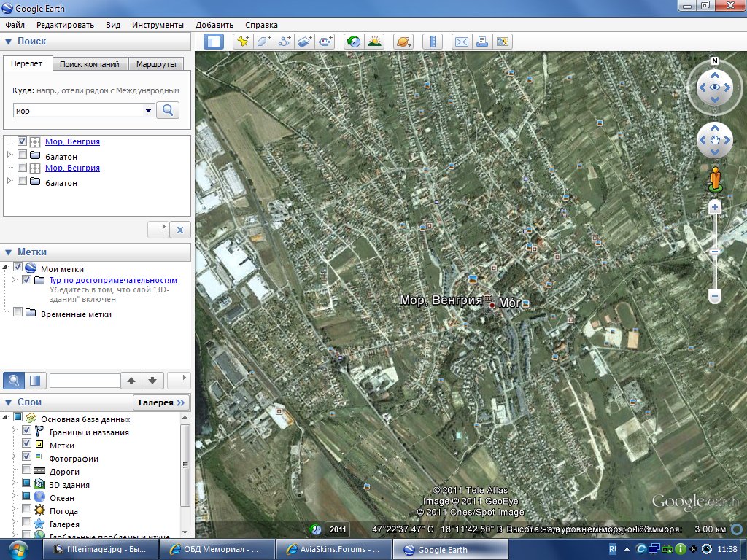Show historical imagery clock tool

click(354, 42)
